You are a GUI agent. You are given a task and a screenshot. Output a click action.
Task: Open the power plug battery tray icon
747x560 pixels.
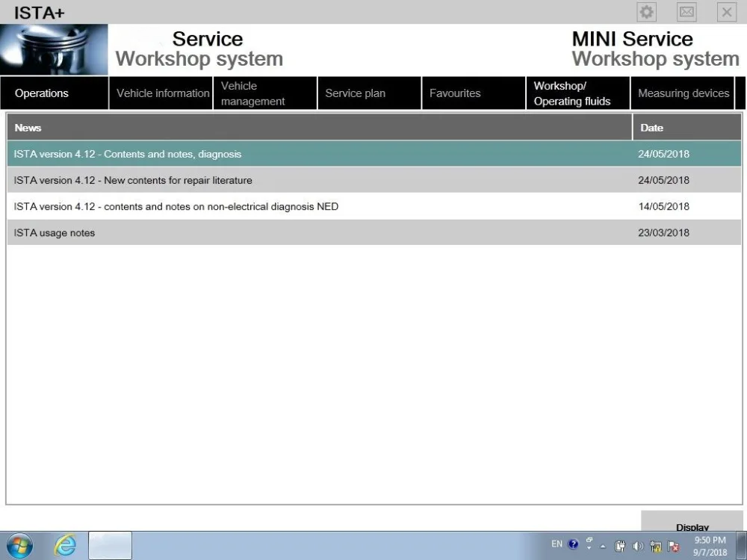pos(620,547)
